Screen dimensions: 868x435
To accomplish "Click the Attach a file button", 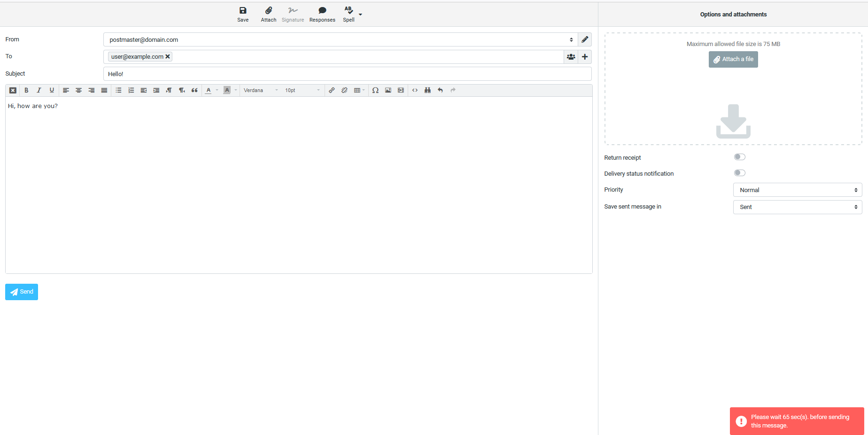I will 733,59.
